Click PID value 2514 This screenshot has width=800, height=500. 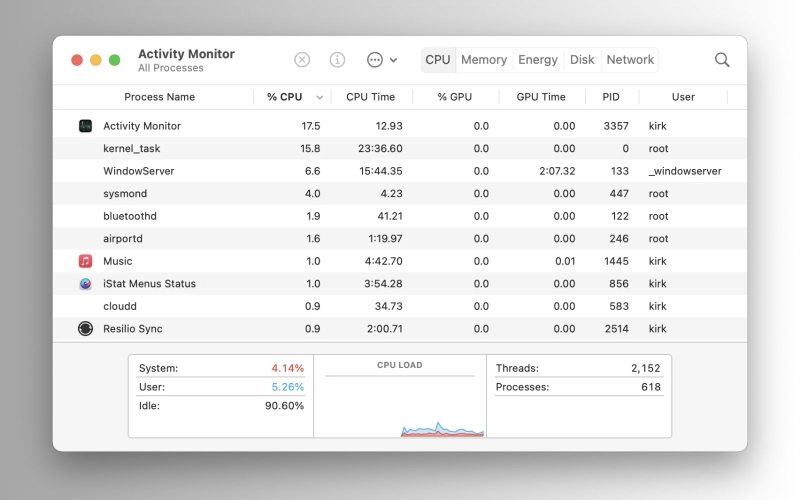click(x=616, y=329)
